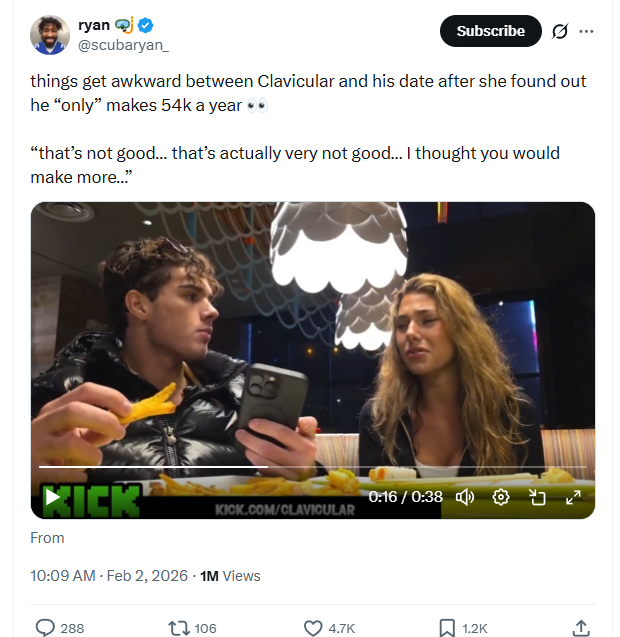Click the @scubaryan_ handle link
Screen dimensions: 620x637
click(x=124, y=45)
